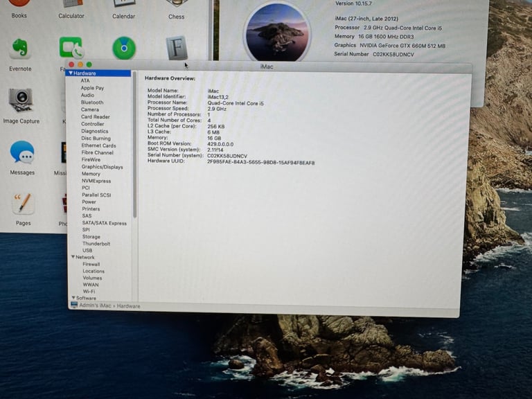
Task: Select Wi-Fi under Network
Action: 89,291
